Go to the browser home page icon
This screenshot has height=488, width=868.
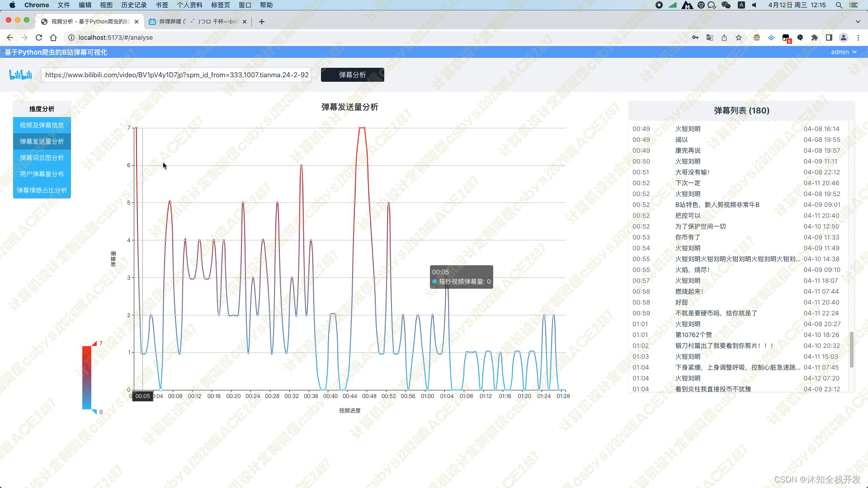[53, 38]
